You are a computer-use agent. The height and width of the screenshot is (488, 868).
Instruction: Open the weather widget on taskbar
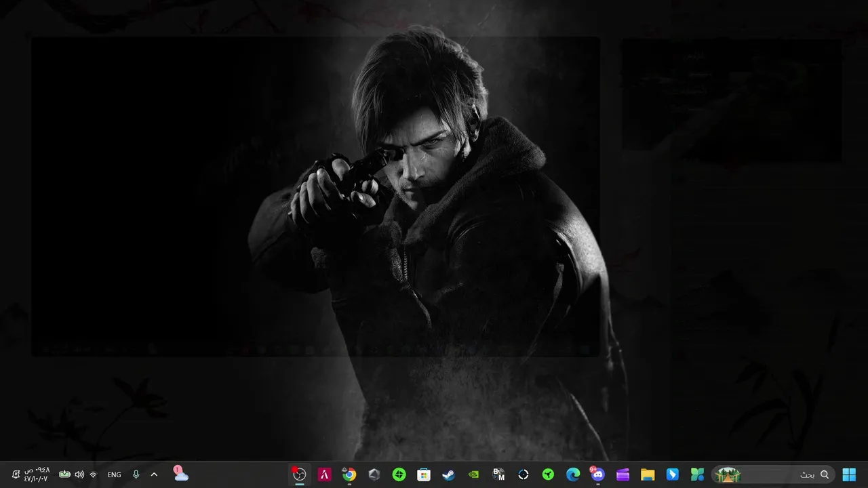pyautogui.click(x=180, y=474)
